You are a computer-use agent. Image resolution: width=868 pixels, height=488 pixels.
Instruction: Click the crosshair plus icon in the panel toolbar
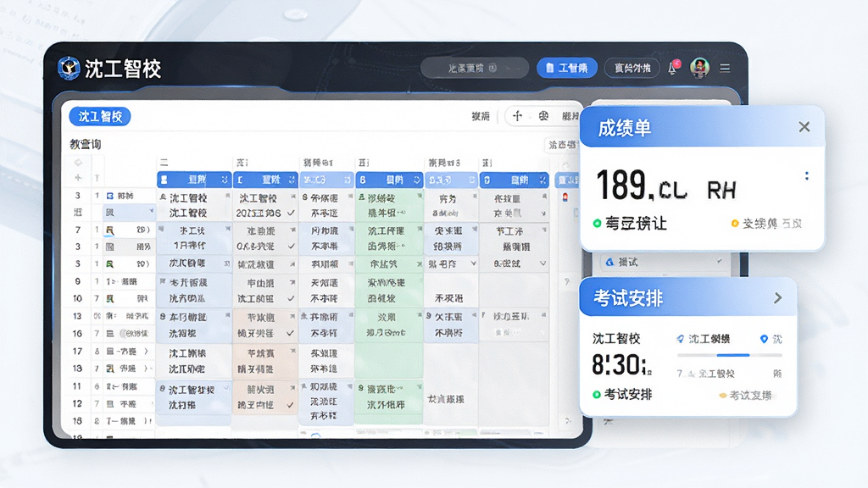[x=517, y=115]
